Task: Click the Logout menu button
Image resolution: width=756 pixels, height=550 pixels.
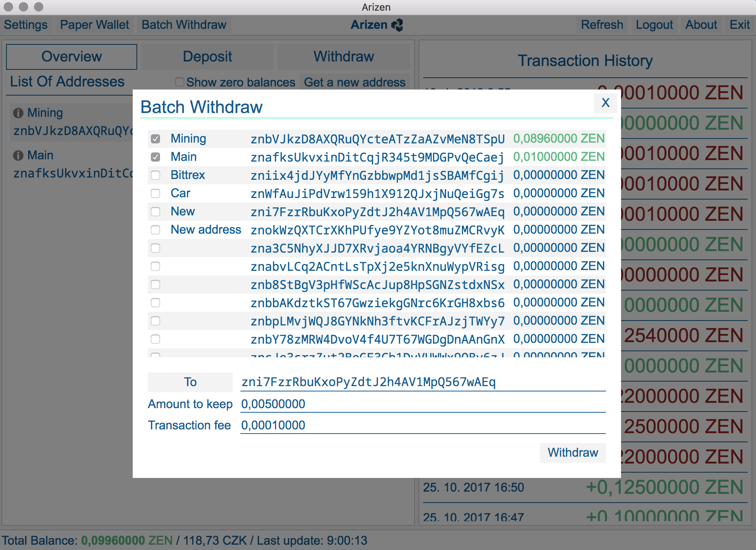Action: click(x=654, y=25)
